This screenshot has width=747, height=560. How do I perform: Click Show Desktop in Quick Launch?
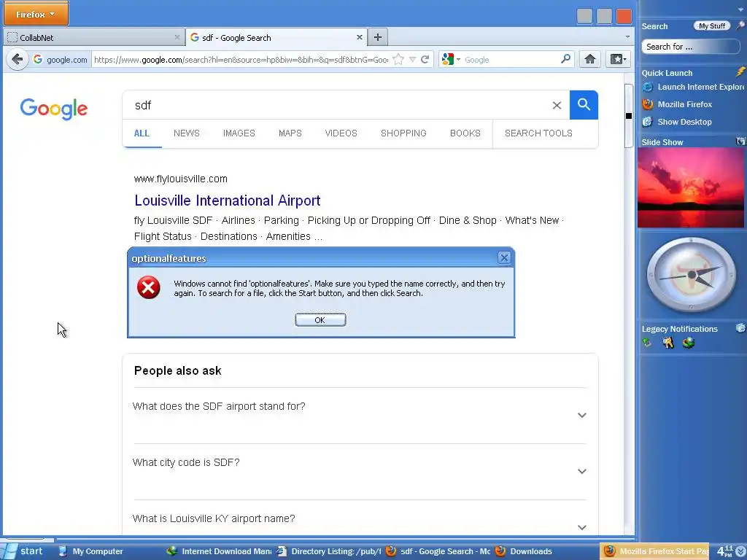[677, 122]
